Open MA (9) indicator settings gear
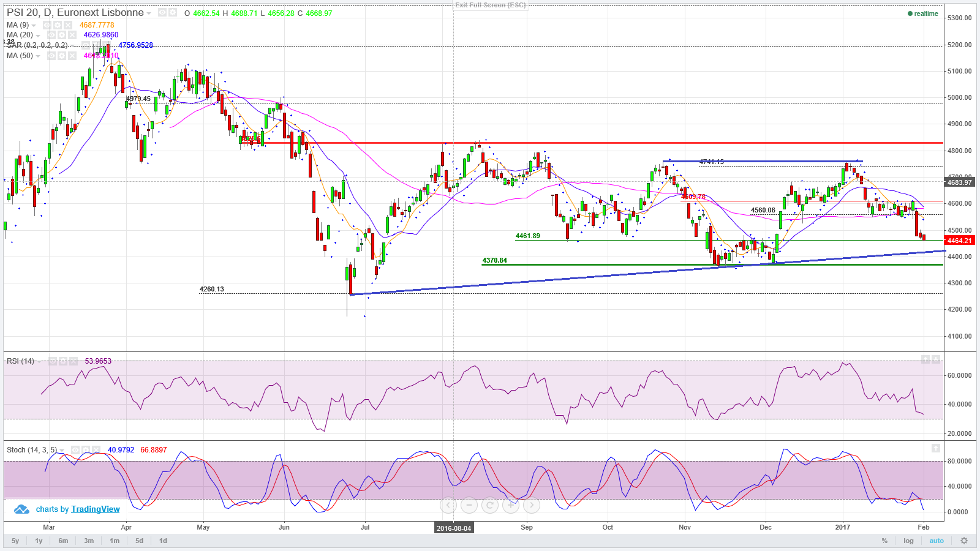 (58, 25)
